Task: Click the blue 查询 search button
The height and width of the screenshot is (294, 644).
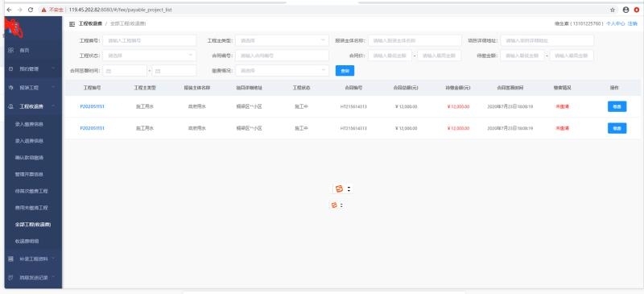Action: (x=345, y=71)
